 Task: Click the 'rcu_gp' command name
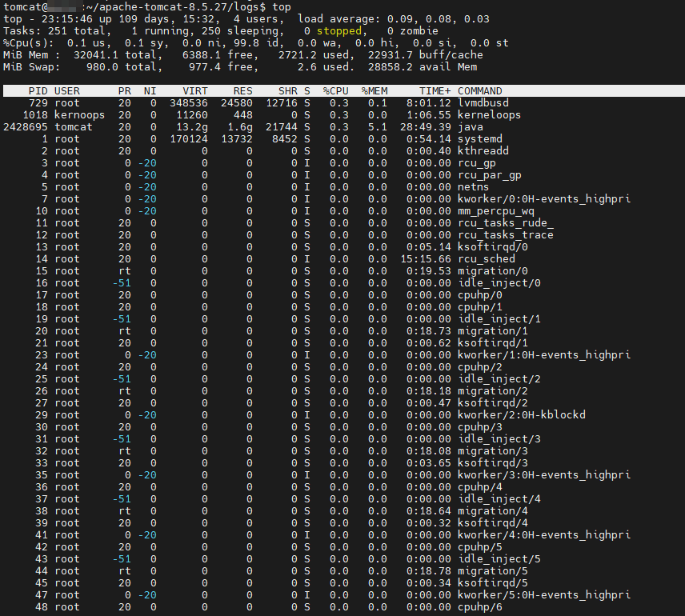[477, 163]
